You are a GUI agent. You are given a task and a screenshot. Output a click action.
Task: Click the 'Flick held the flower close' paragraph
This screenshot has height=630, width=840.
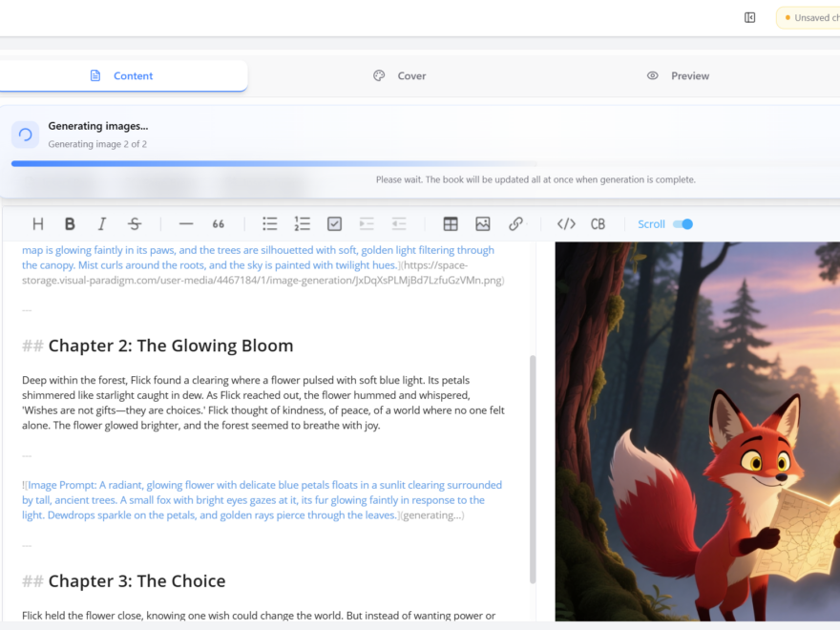pyautogui.click(x=259, y=615)
